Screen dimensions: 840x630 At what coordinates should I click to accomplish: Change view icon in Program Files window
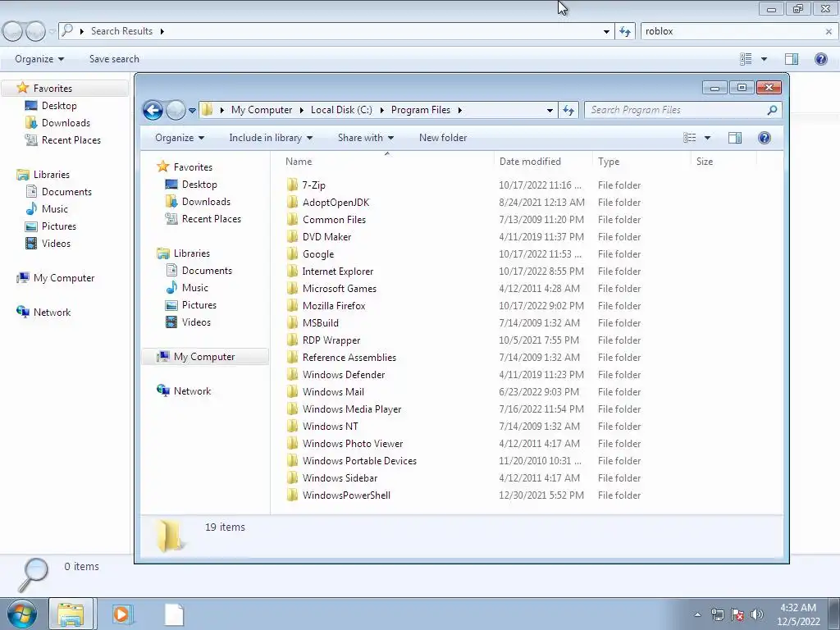[x=689, y=138]
